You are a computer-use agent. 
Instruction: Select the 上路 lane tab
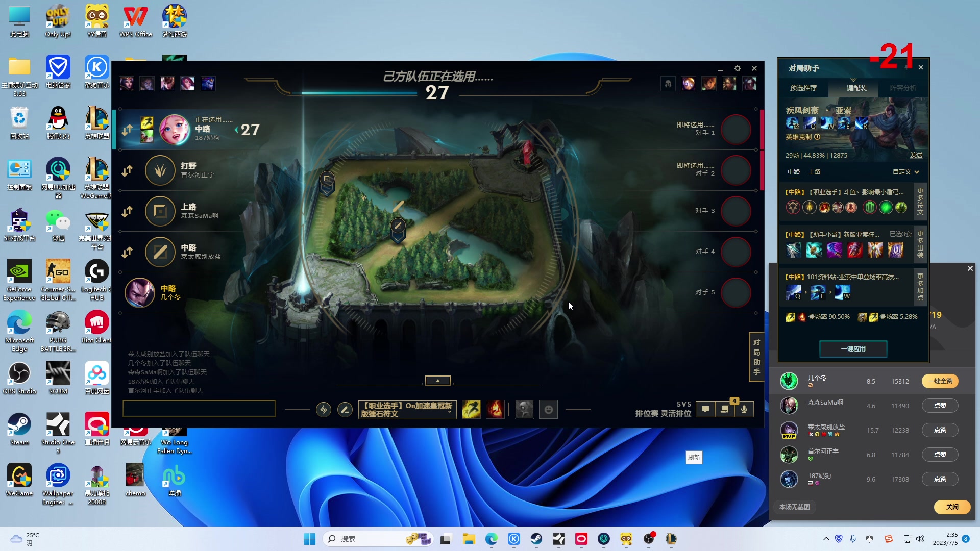pos(814,172)
